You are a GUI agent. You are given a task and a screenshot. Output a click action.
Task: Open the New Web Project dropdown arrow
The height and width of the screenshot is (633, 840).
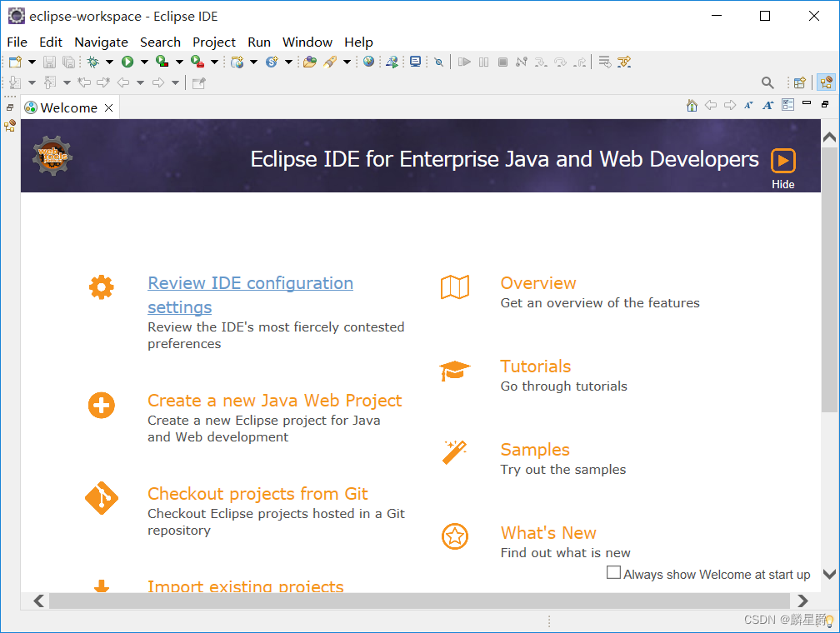254,62
